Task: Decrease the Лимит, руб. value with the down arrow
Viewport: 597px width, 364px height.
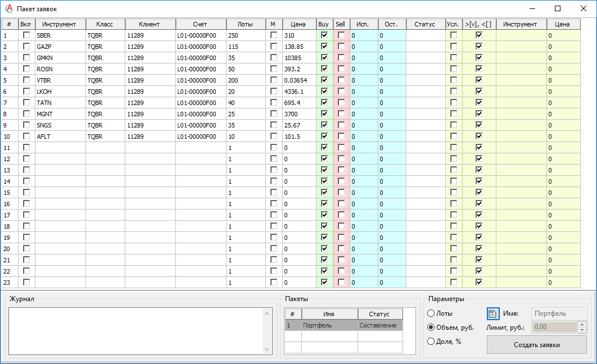Action: (582, 330)
